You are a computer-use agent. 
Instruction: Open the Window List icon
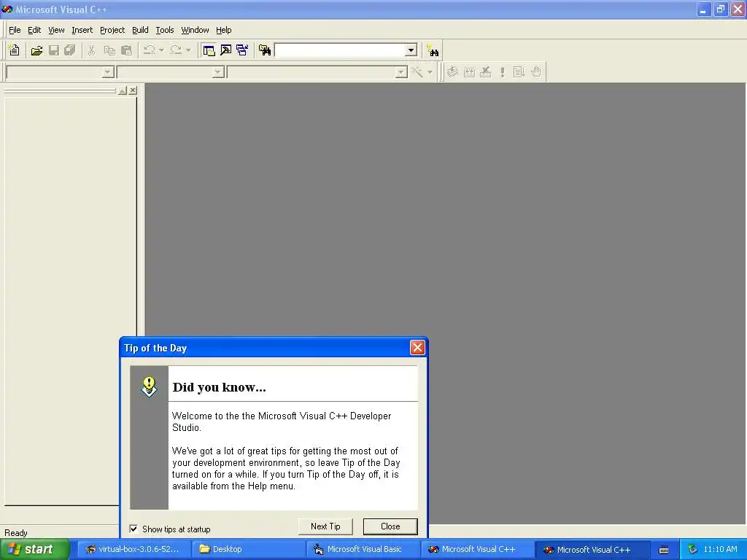click(x=242, y=50)
